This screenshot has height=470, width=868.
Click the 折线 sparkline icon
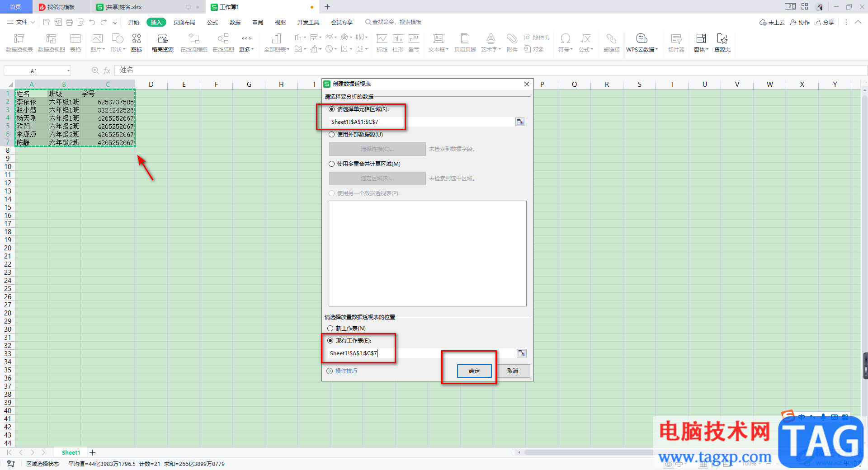[x=382, y=43]
